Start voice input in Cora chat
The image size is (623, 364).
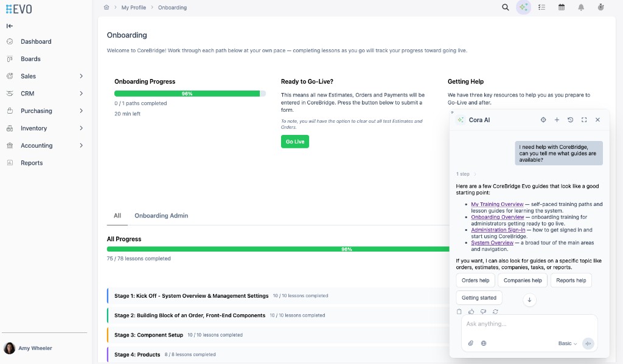click(x=588, y=343)
